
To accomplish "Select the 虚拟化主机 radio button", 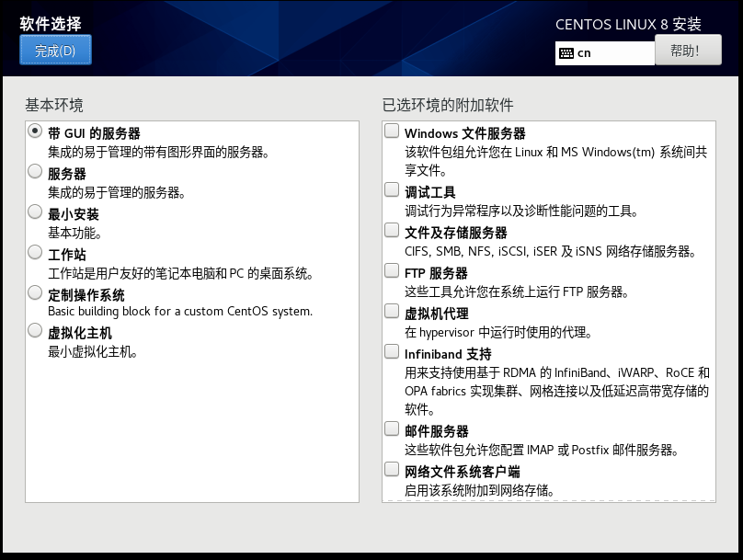I will coord(35,330).
